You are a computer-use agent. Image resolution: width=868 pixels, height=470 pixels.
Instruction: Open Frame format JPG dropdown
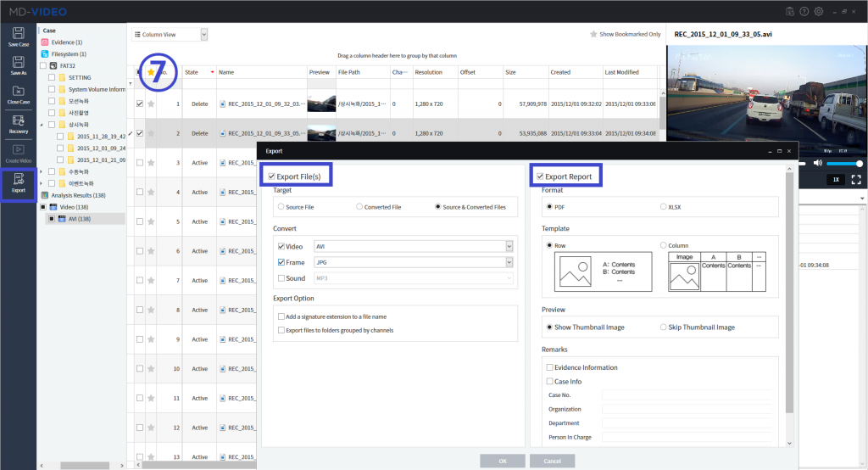pos(509,262)
